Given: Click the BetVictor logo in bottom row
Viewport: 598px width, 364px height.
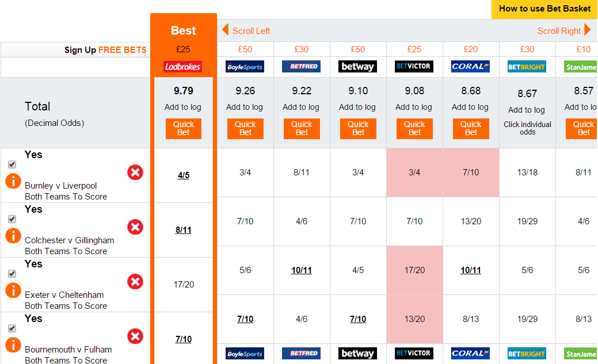Looking at the screenshot, I should 414,353.
